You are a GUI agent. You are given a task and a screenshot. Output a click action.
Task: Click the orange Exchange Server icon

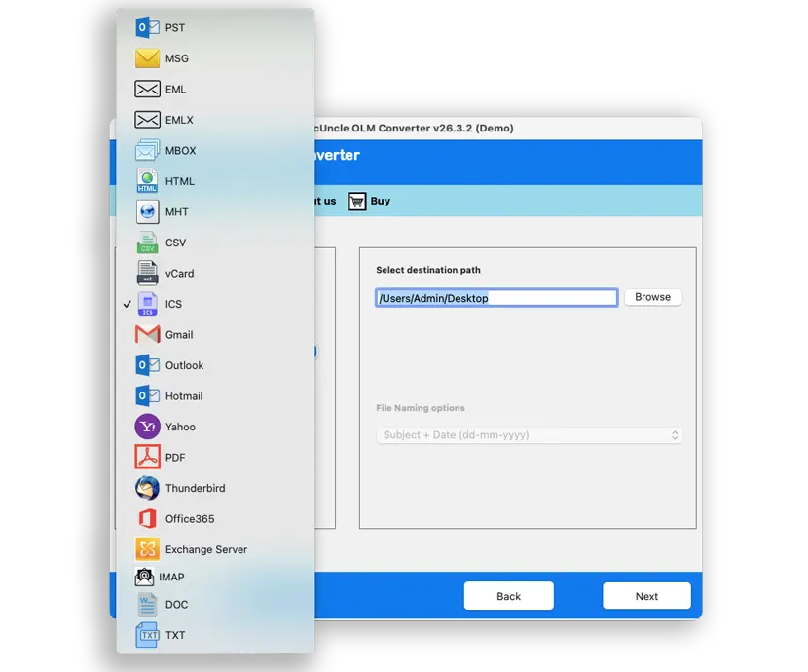(x=147, y=549)
